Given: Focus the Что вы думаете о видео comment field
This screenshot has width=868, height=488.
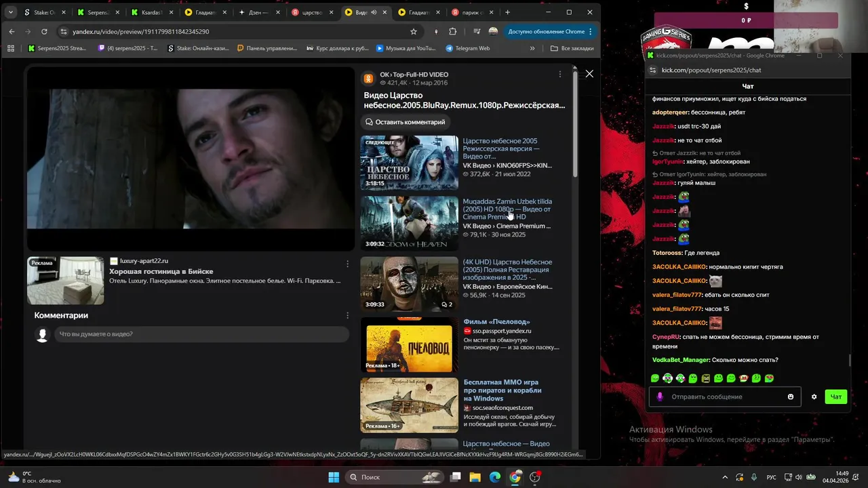Looking at the screenshot, I should (201, 334).
